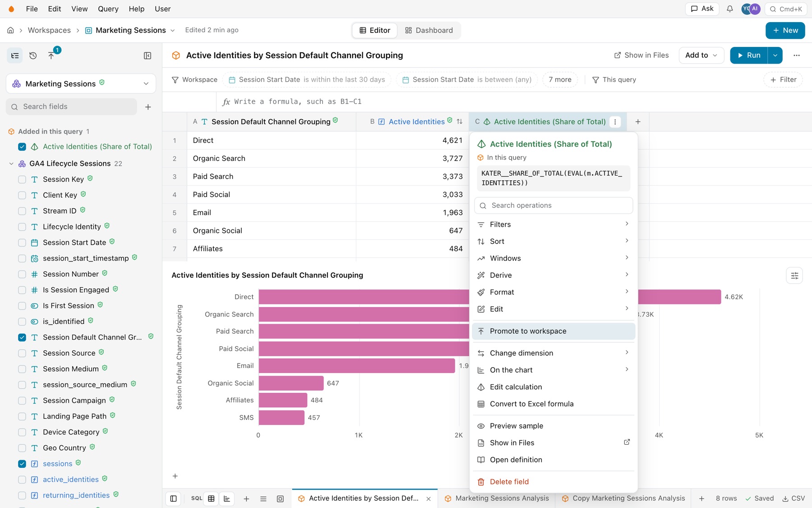The image size is (812, 508).
Task: Click the formula bar input
Action: pyautogui.click(x=514, y=102)
